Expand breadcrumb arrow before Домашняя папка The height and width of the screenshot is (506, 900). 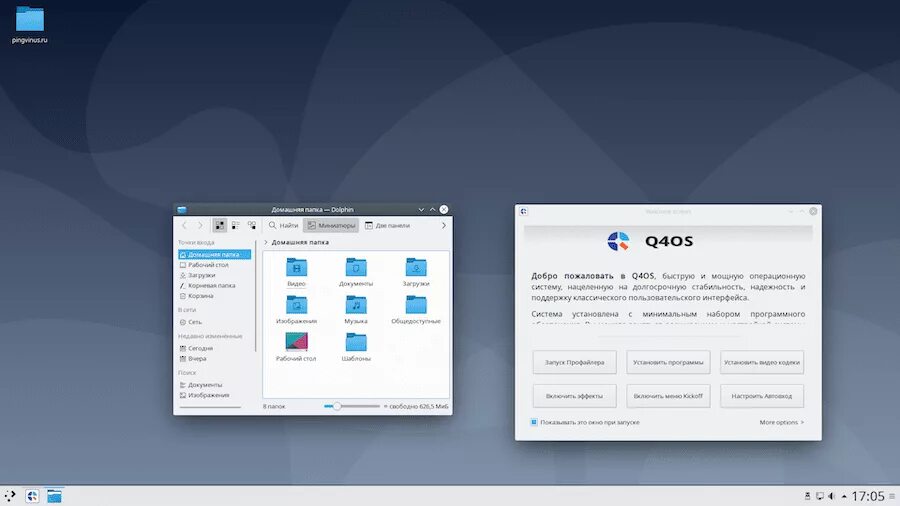(266, 242)
